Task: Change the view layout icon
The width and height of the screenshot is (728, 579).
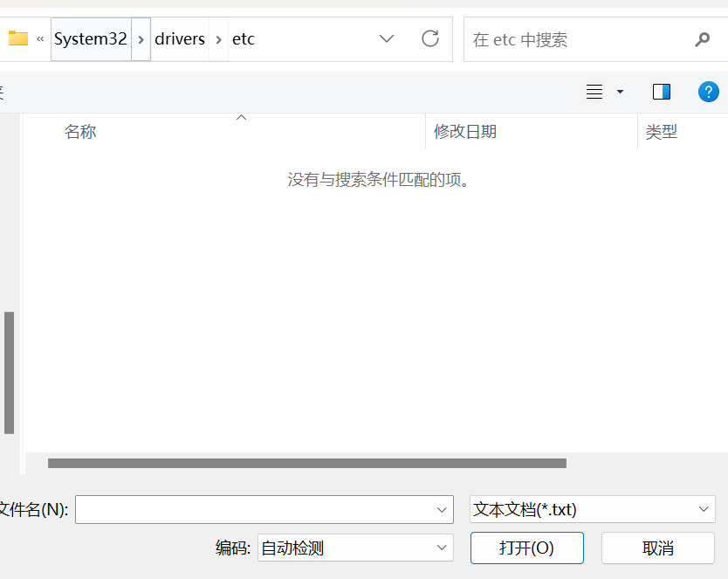Action: (594, 92)
